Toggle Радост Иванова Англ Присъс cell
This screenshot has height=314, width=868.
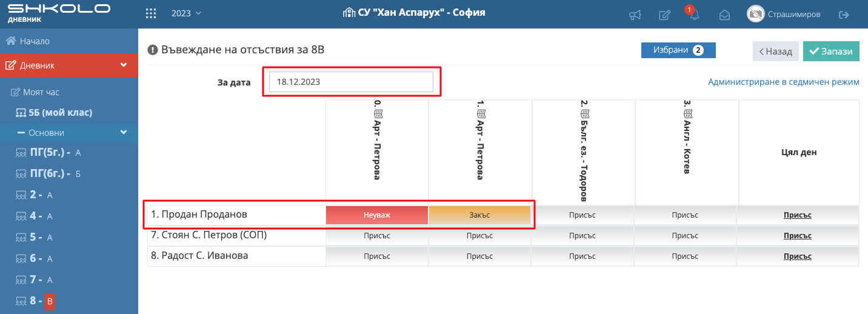pos(686,256)
